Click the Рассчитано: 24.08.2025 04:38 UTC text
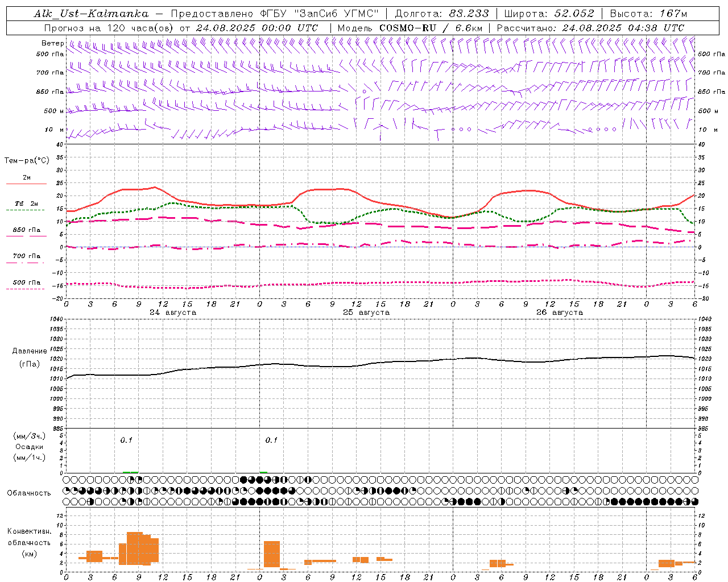728x582 pixels. click(x=590, y=28)
